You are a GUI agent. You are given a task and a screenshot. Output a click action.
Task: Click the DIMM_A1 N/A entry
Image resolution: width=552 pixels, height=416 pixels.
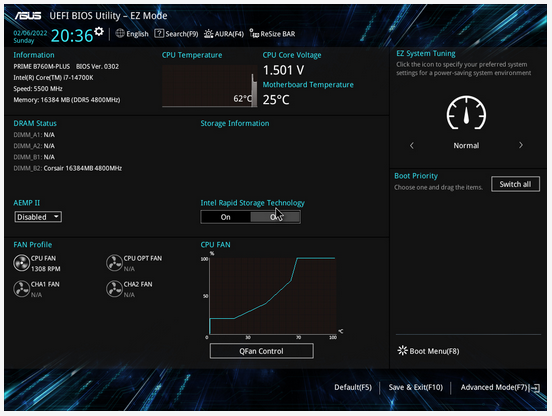tap(34, 135)
